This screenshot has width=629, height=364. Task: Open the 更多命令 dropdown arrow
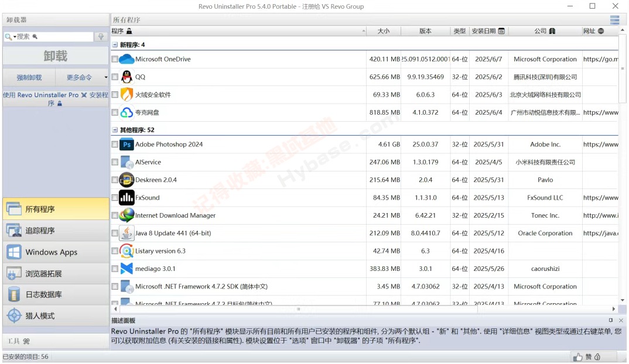(105, 77)
